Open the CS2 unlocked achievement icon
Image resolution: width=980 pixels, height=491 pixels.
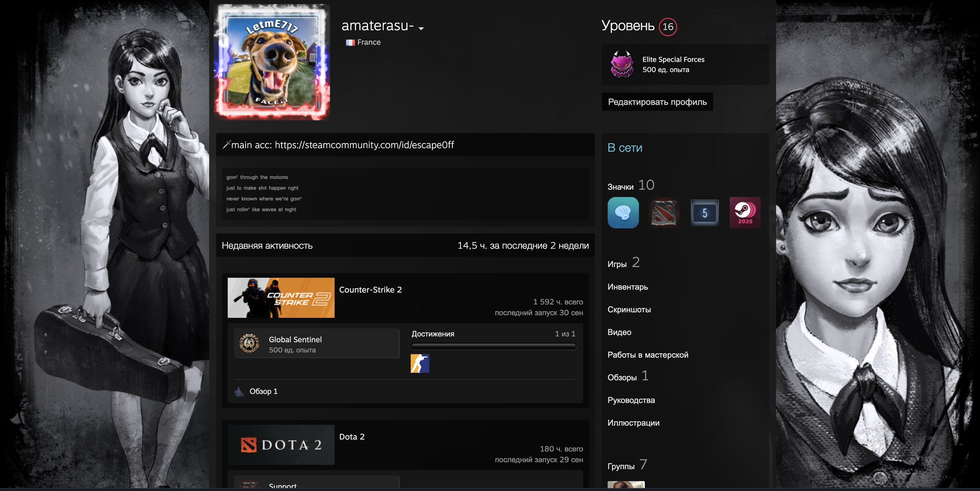click(420, 363)
